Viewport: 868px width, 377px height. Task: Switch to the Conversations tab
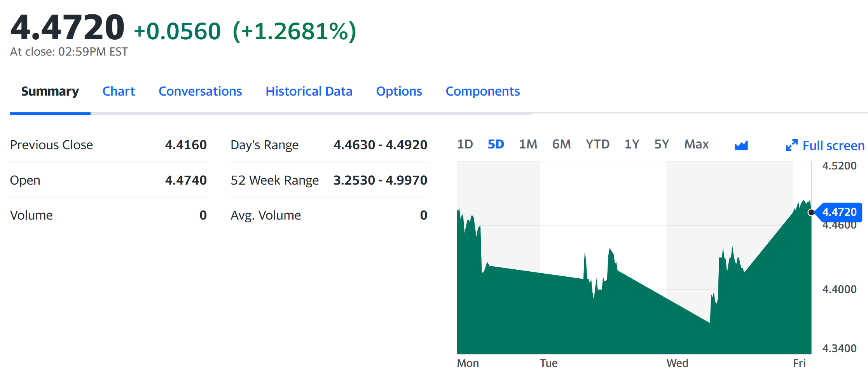200,91
